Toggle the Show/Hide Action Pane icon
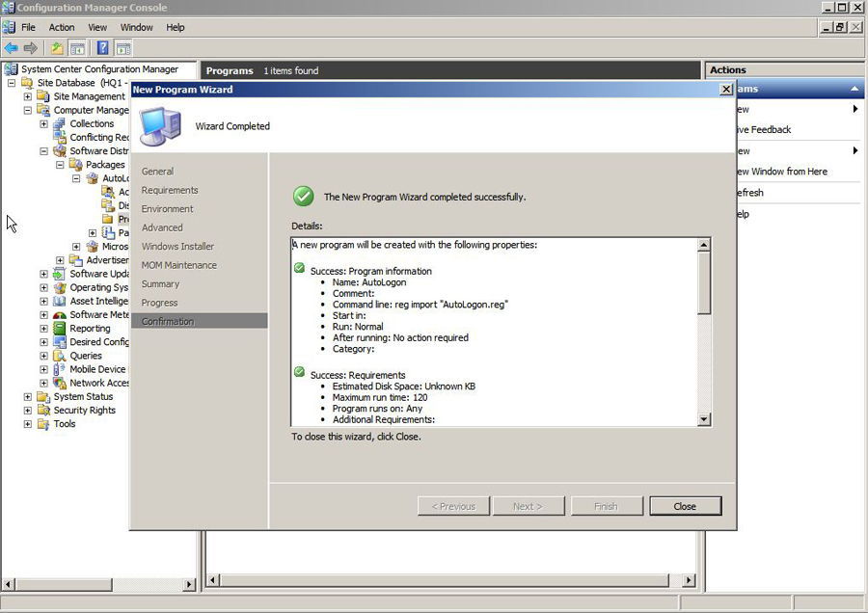The image size is (868, 613). pyautogui.click(x=122, y=48)
